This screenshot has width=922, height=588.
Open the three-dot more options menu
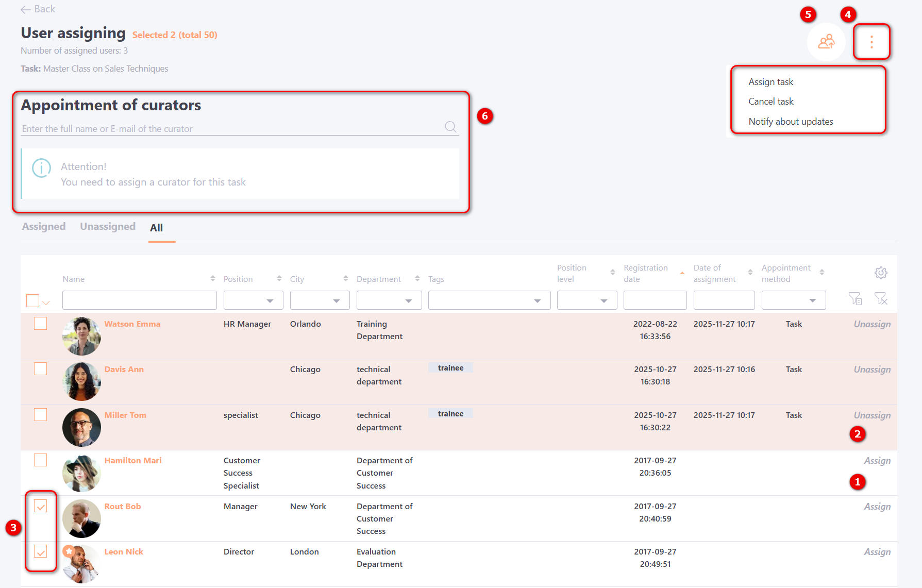pyautogui.click(x=871, y=42)
